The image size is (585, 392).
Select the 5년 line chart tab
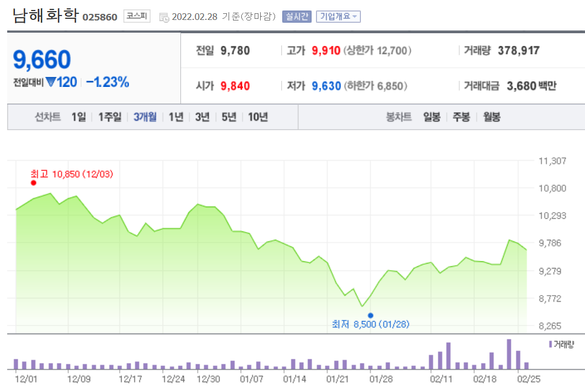(x=229, y=117)
